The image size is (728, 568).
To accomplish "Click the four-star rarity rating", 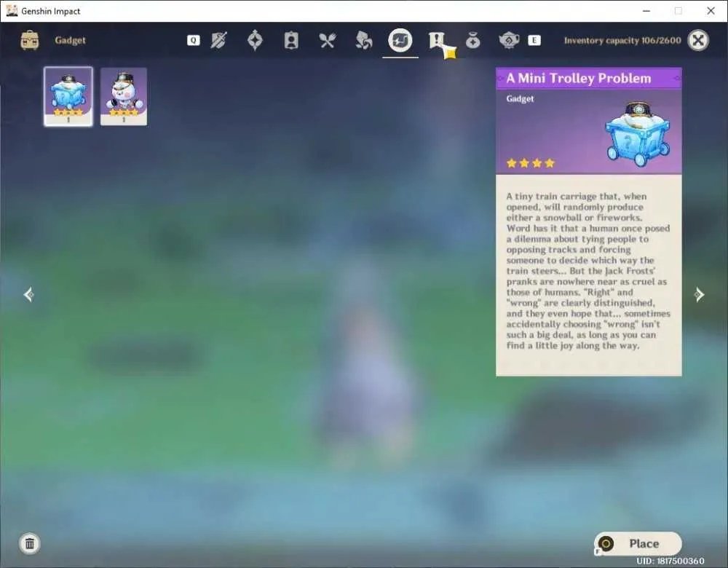I will (531, 163).
